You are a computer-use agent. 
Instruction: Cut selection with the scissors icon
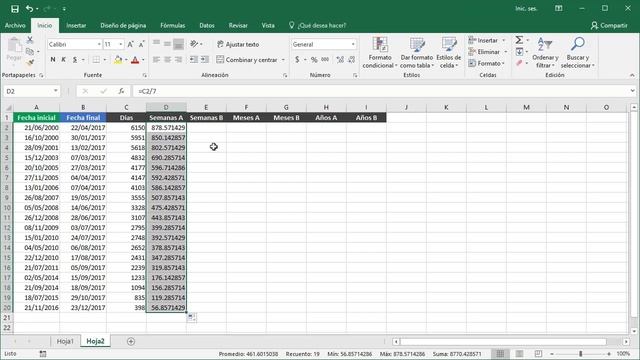pyautogui.click(x=30, y=40)
